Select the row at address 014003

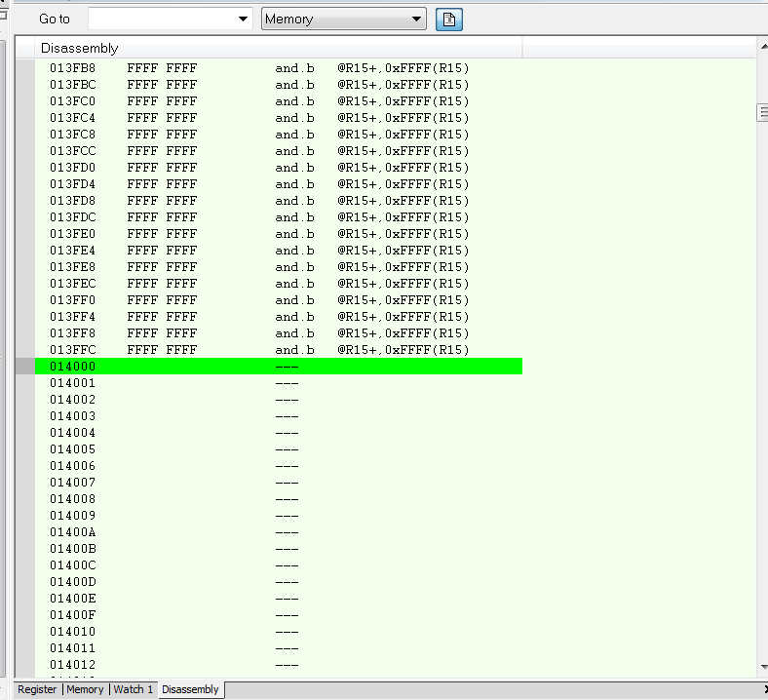[278, 416]
